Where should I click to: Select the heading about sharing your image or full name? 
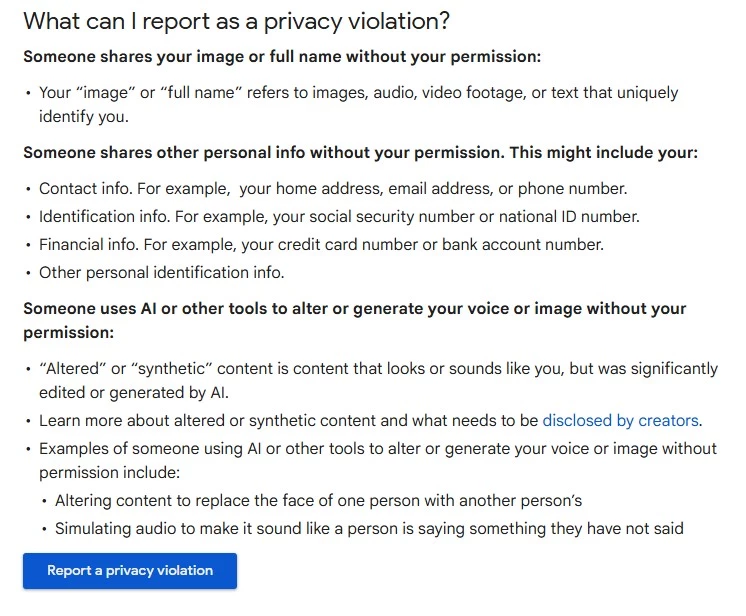pos(282,57)
